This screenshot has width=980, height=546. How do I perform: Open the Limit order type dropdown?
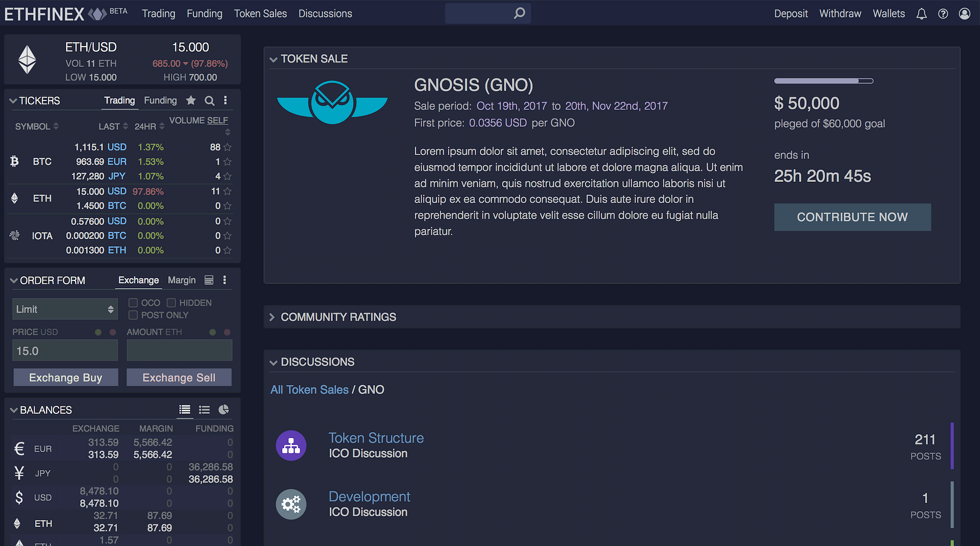pos(65,309)
